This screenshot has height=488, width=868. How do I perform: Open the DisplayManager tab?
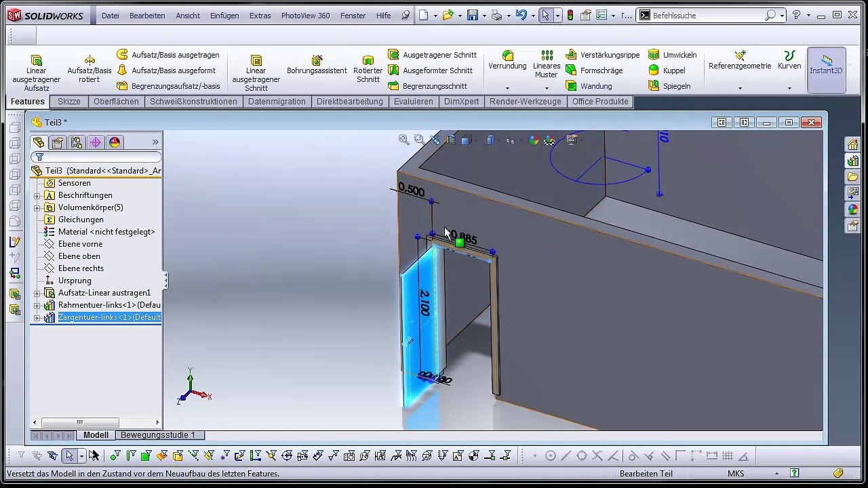click(115, 142)
